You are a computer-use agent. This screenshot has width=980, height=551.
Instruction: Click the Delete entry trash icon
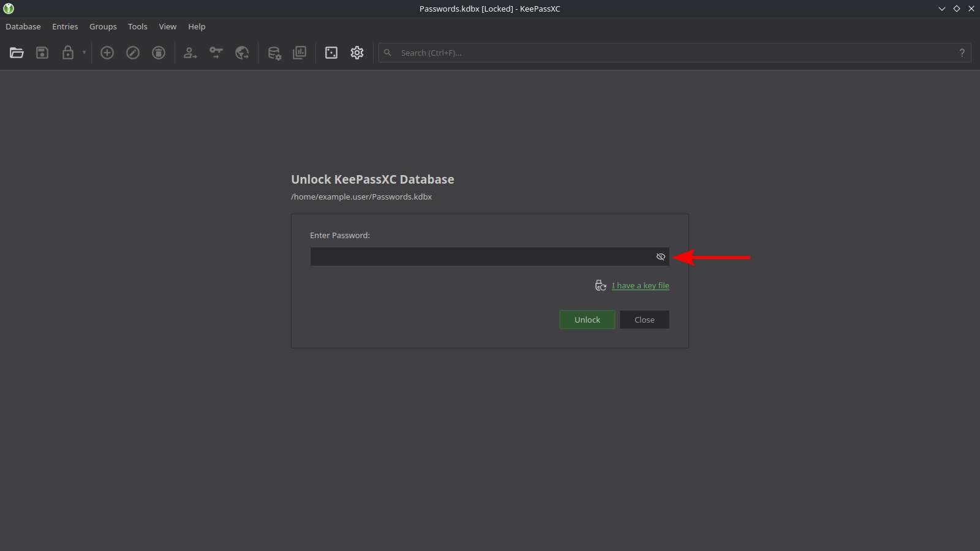[159, 53]
